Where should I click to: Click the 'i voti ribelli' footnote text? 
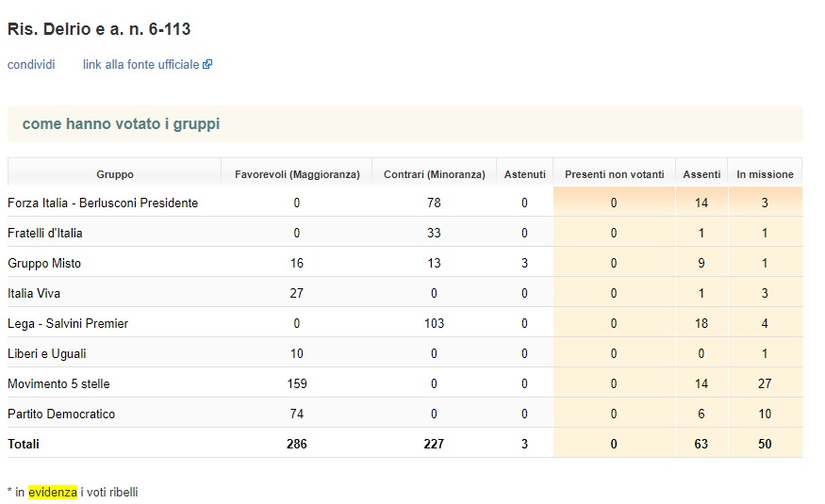109,493
